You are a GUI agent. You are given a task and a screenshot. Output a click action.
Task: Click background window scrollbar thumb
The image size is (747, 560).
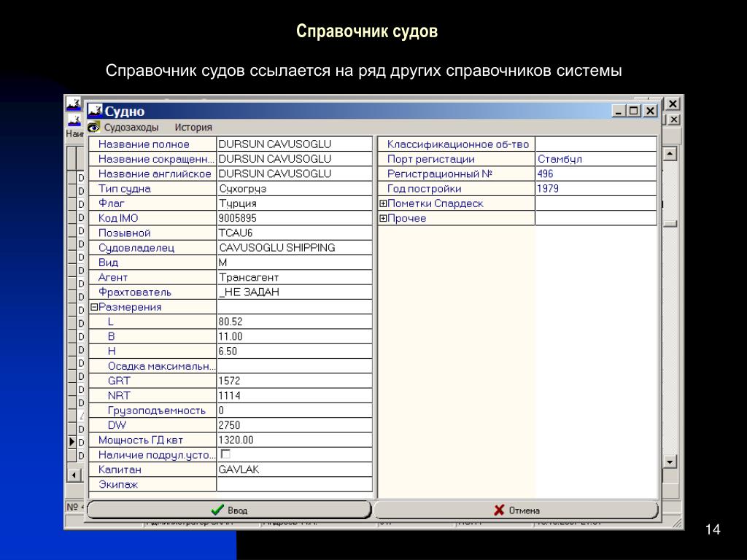point(670,223)
